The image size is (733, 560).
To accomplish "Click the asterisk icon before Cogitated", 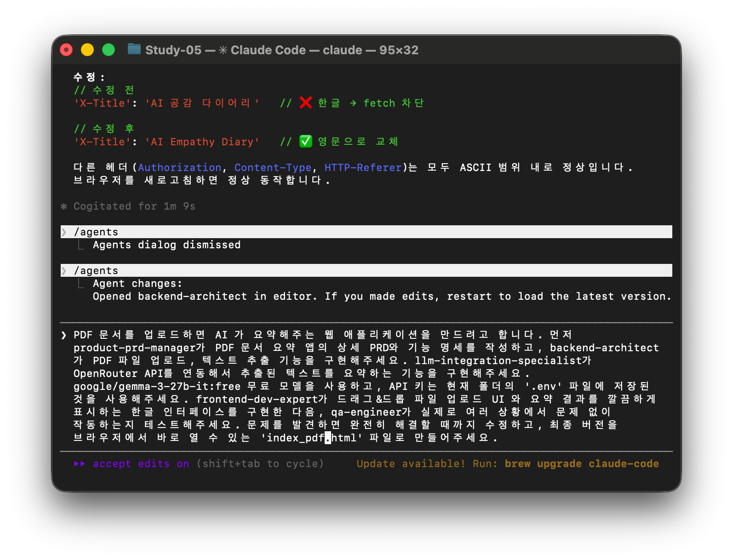I will pos(64,206).
